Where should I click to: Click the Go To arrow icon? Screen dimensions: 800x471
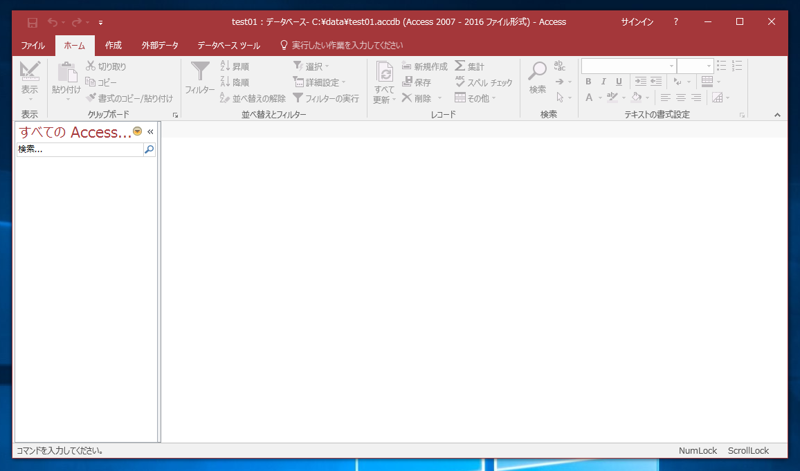tap(560, 82)
